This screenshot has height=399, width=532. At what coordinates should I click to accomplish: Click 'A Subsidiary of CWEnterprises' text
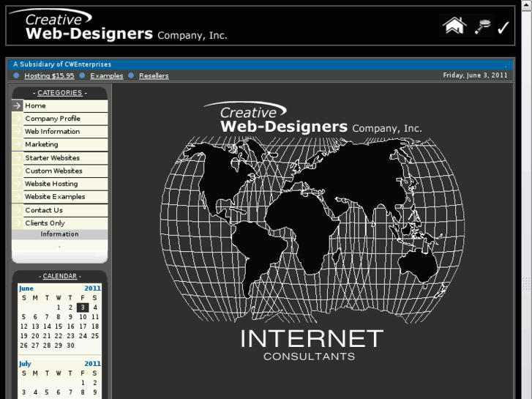62,64
